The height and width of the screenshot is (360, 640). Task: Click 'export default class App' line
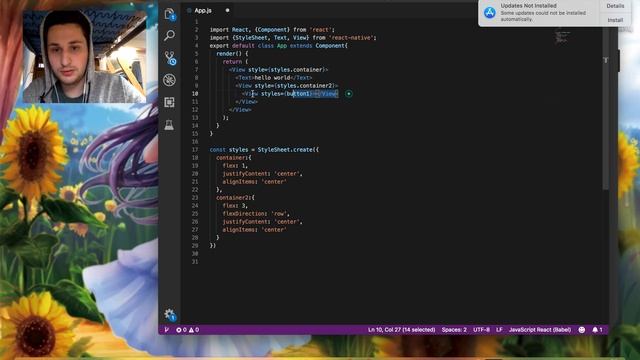click(x=278, y=46)
